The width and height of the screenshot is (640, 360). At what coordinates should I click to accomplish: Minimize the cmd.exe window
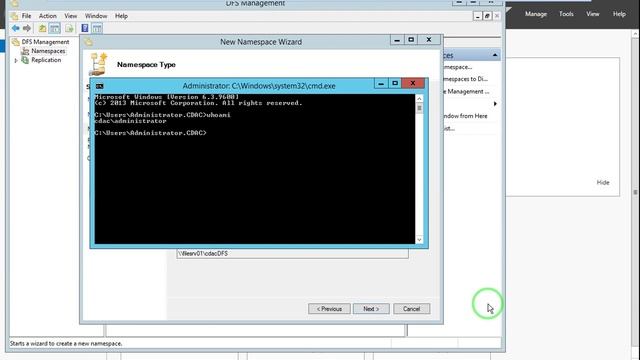pos(381,83)
